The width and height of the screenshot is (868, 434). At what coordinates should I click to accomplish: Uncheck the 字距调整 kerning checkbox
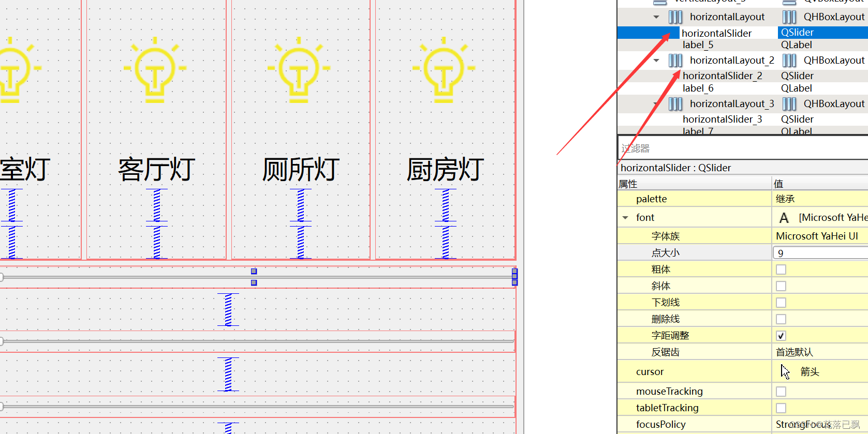coord(781,336)
